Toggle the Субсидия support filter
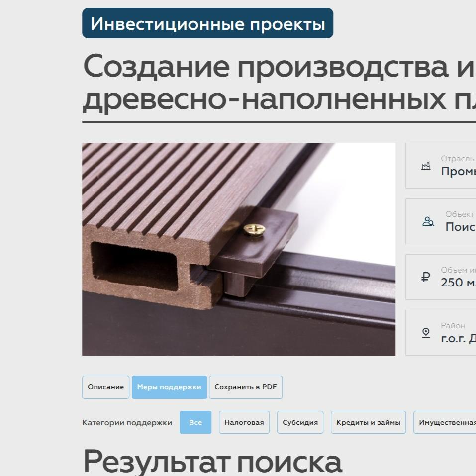This screenshot has height=476, width=476. (300, 422)
